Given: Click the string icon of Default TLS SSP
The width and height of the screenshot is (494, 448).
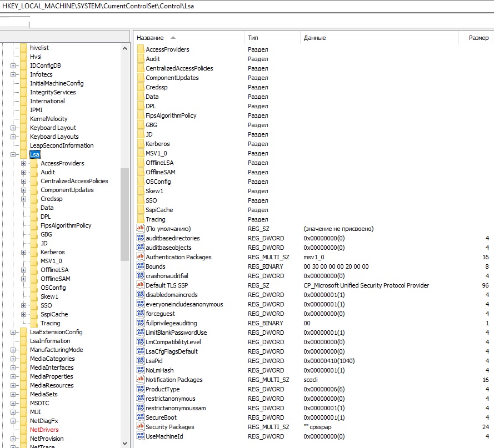Looking at the screenshot, I should click(141, 285).
